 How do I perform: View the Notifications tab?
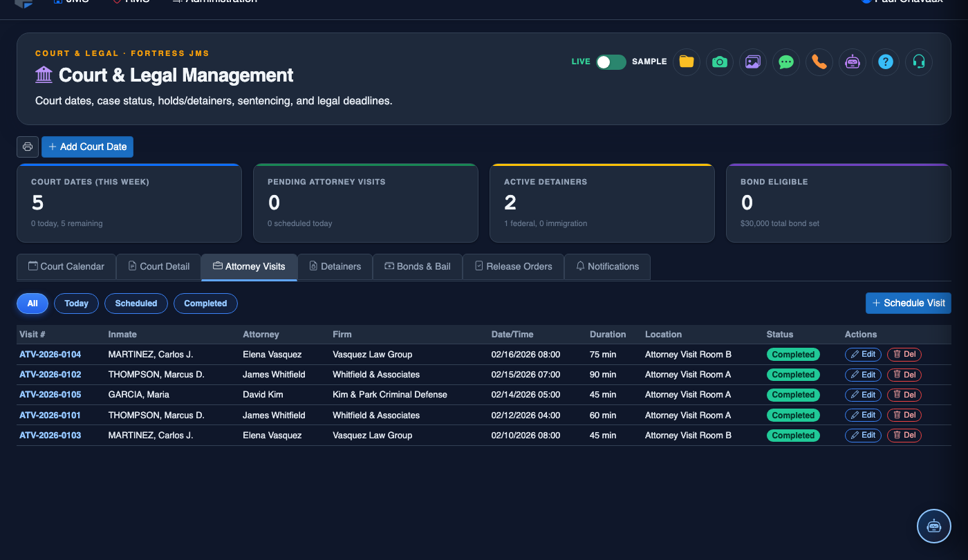(607, 267)
